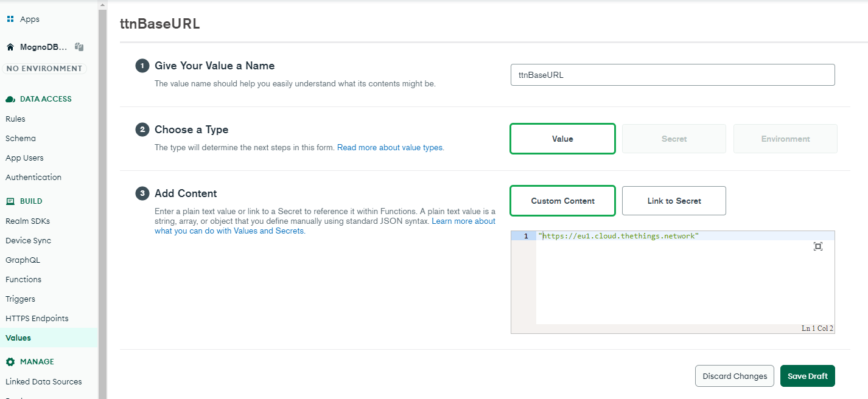Open the NO ENVIRONMENT selector
Viewport: 868px width, 399px height.
click(44, 69)
